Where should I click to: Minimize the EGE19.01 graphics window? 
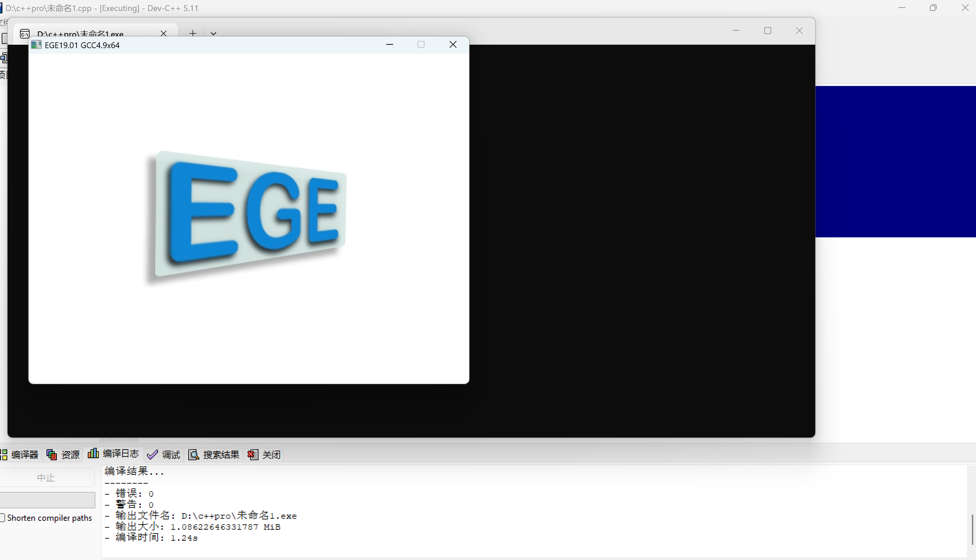[x=389, y=45]
